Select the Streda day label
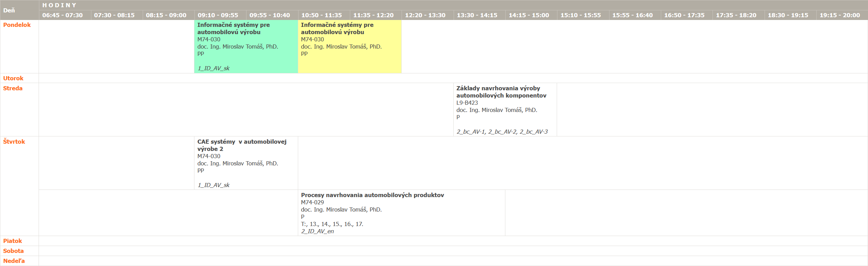 tap(13, 88)
